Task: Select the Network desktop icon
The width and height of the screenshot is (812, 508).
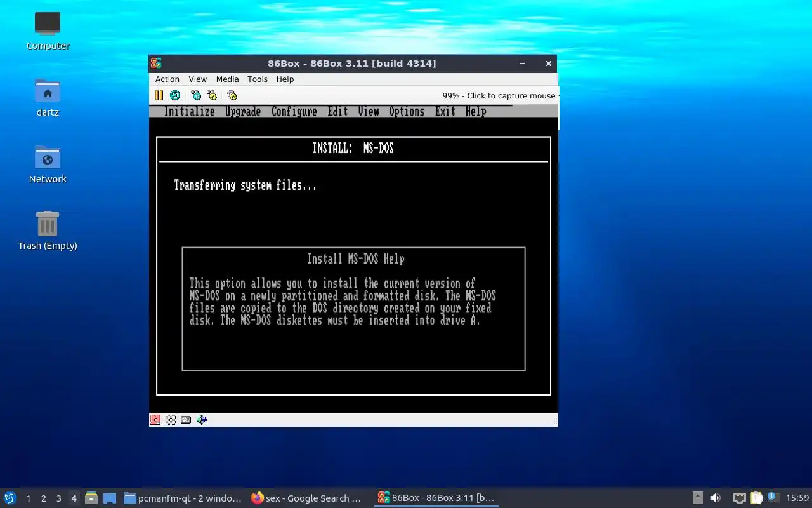Action: [48, 164]
